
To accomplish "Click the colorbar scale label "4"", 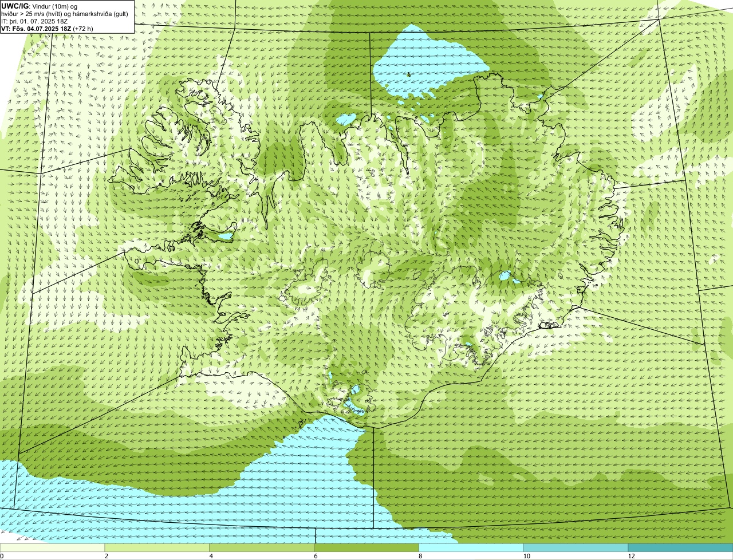I will [211, 556].
